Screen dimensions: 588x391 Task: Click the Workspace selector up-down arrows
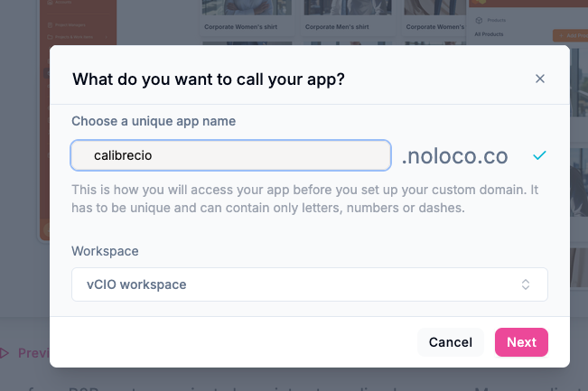point(526,284)
